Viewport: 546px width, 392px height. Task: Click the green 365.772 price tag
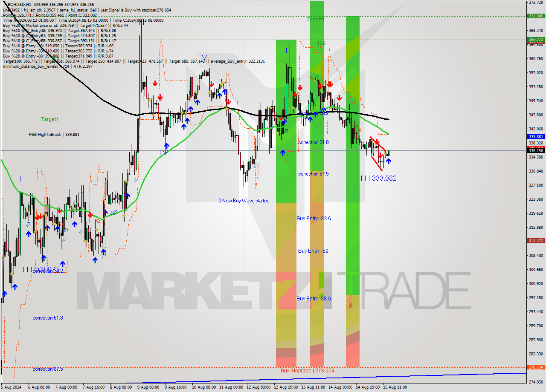pos(536,39)
